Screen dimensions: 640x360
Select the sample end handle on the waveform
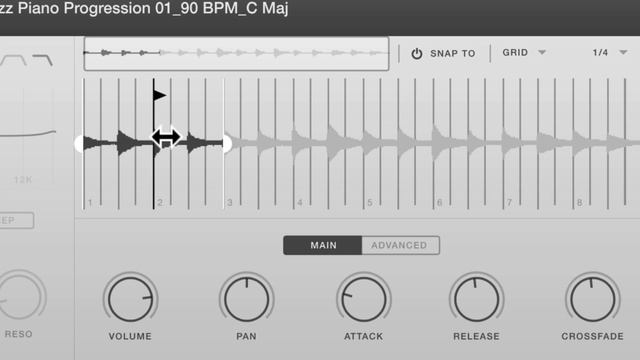coord(227,144)
